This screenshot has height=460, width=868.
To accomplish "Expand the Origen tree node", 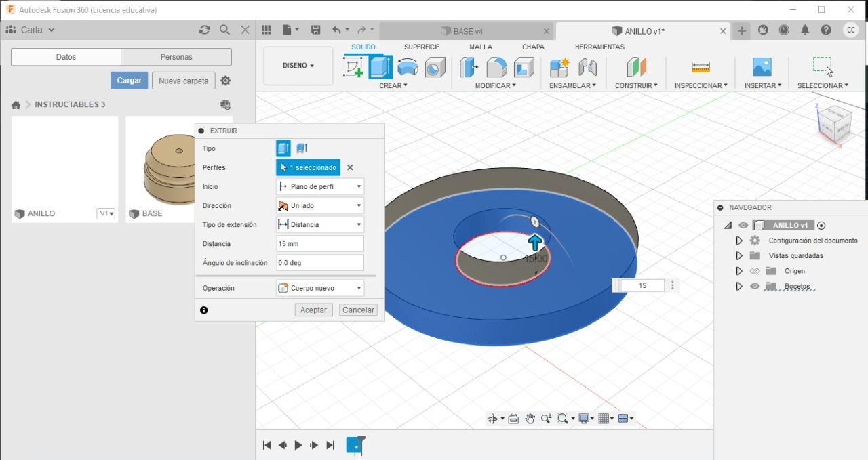I will (739, 271).
